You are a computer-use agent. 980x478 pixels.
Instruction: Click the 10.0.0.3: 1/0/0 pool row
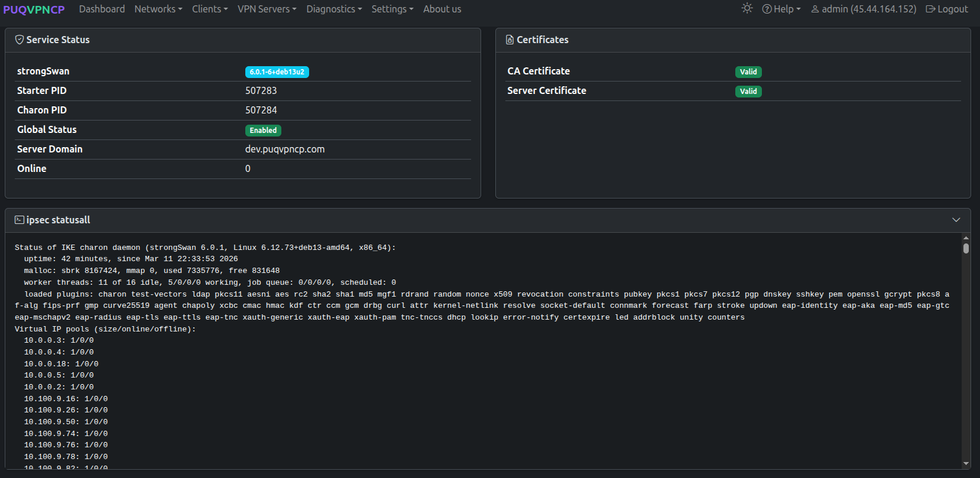59,340
